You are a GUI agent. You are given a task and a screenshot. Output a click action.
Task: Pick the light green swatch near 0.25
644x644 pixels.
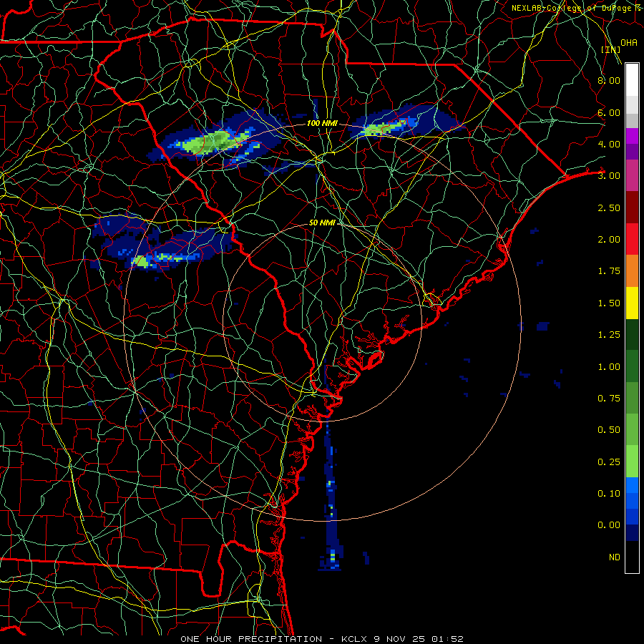tap(632, 462)
